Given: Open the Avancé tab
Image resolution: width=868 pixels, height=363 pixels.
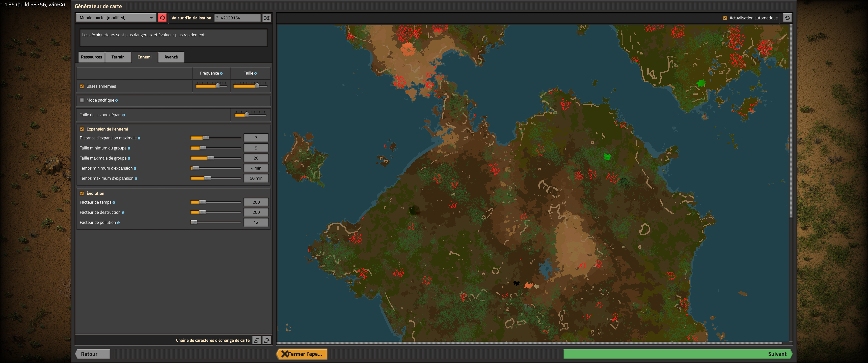Looking at the screenshot, I should point(171,57).
